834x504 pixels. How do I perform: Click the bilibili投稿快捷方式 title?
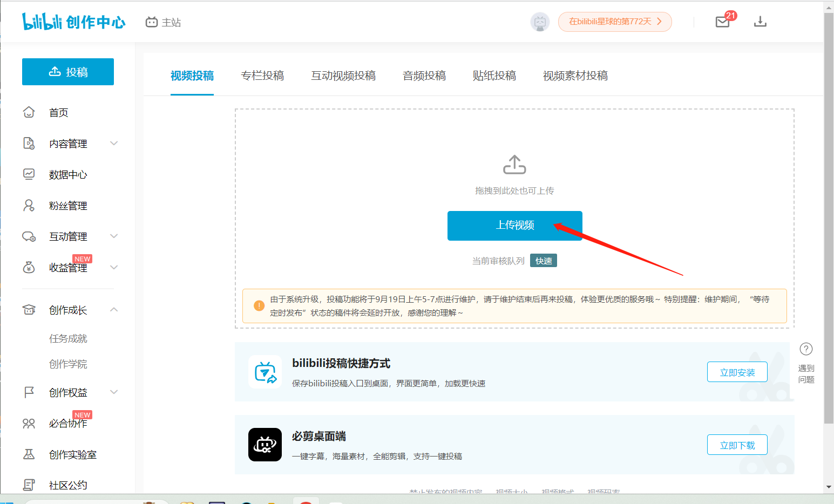point(341,363)
